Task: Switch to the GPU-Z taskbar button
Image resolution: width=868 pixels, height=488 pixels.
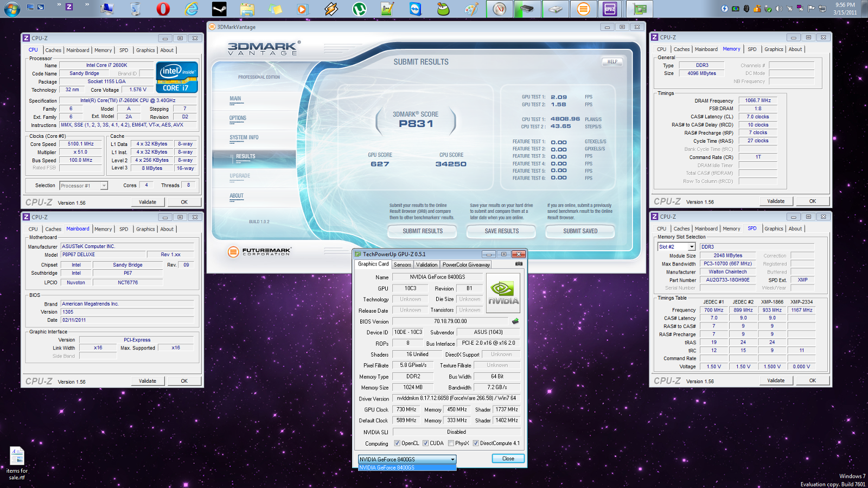Action: pos(640,9)
